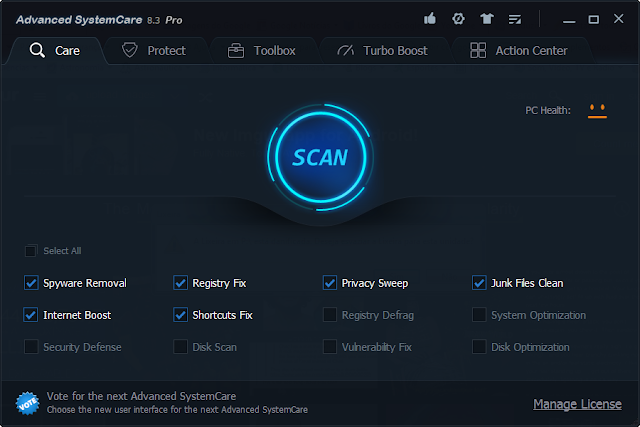
Task: Enable Security Defense checkbox
Action: coord(31,347)
